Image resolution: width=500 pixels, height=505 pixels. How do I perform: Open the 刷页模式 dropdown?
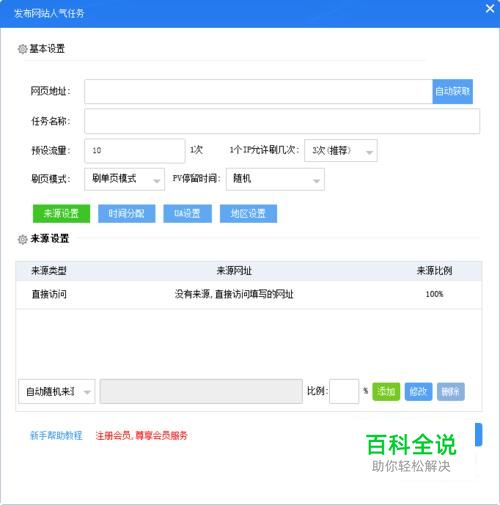tap(124, 179)
